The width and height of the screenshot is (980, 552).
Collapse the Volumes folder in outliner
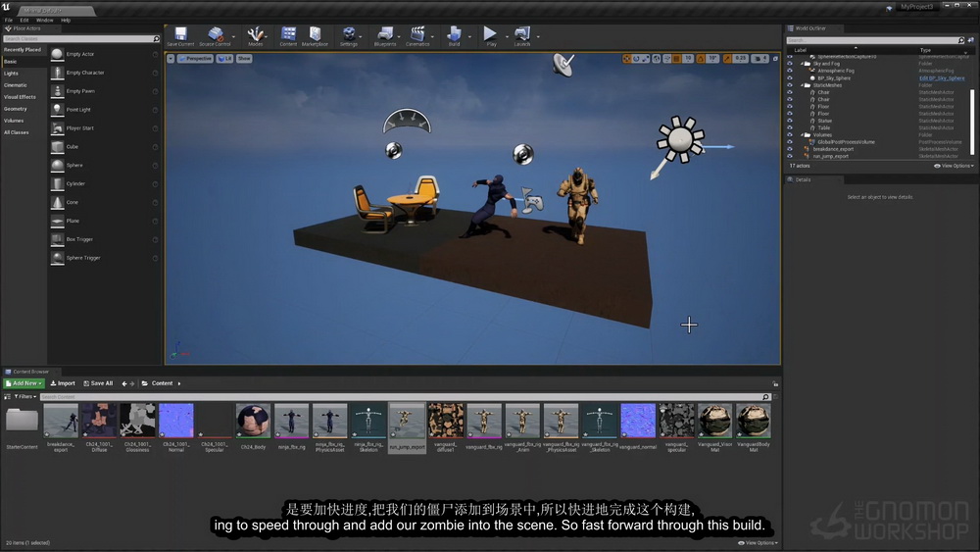click(x=802, y=135)
